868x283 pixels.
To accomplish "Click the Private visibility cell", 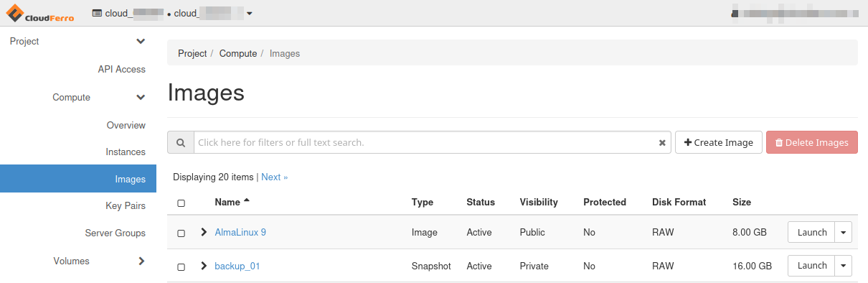I will 534,266.
